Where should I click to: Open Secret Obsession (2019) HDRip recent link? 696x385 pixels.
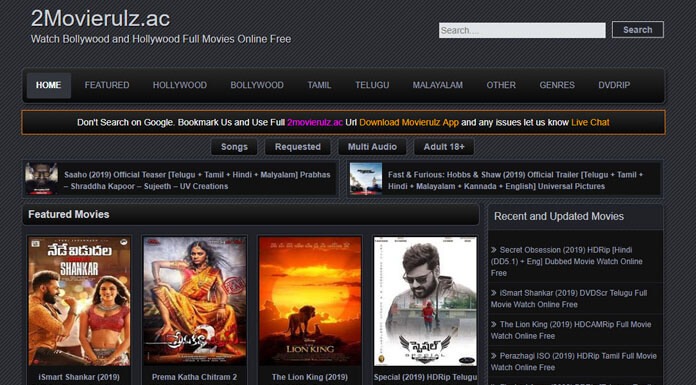coord(566,262)
